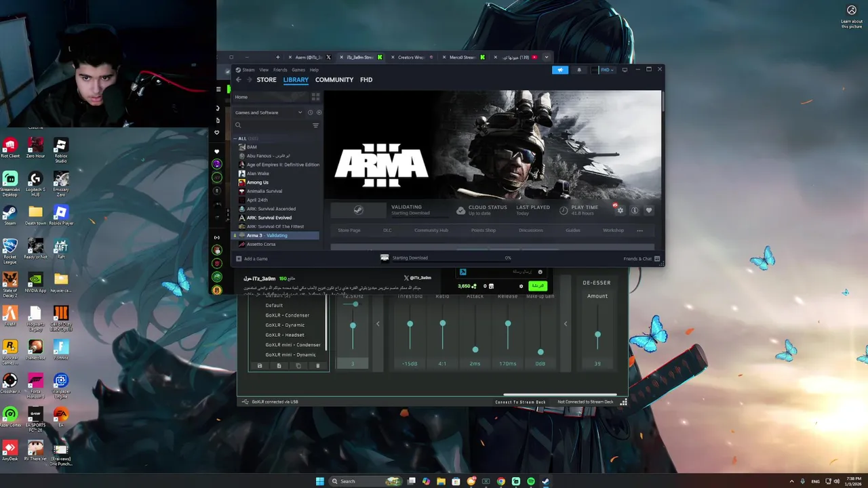Open Steam library advanced filter icon
The image size is (868, 488).
point(315,125)
